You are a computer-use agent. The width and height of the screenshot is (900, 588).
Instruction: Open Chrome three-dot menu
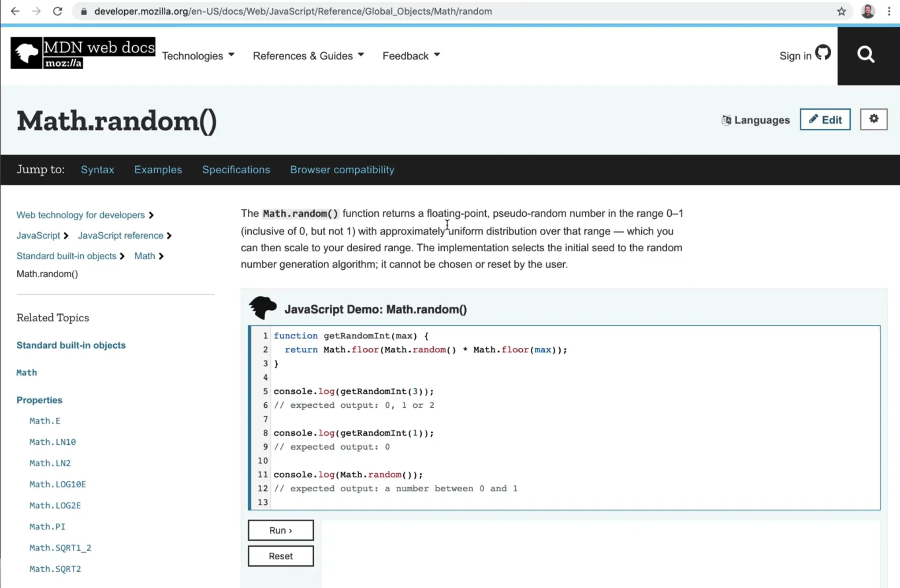(x=889, y=11)
